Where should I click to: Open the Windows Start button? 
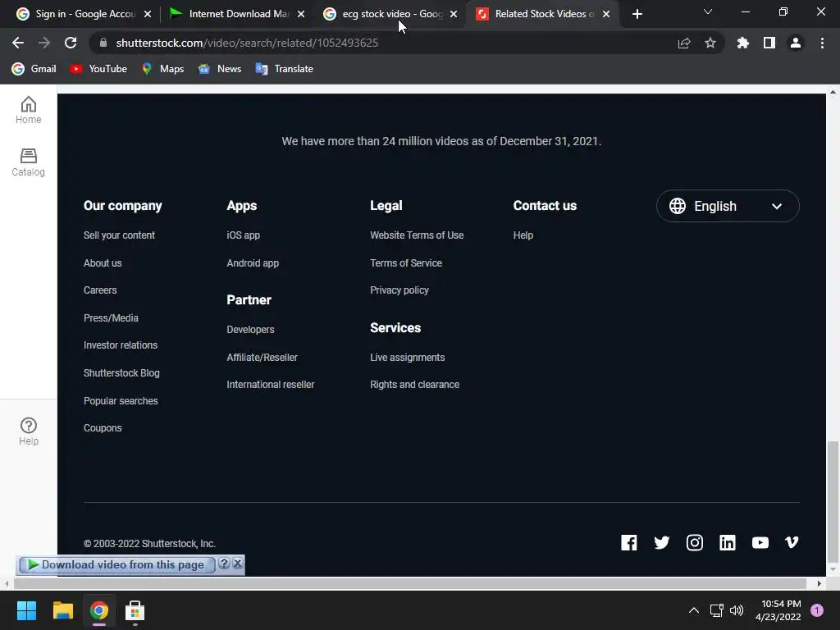[26, 610]
